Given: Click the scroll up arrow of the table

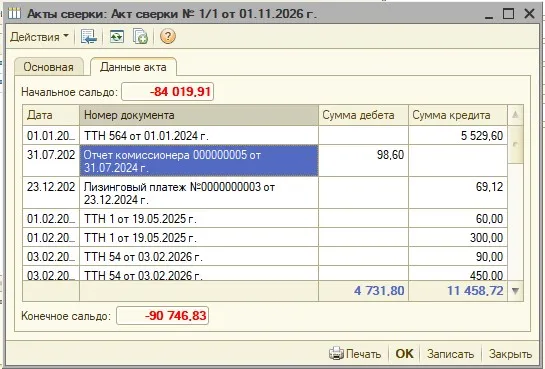Looking at the screenshot, I should 515,115.
